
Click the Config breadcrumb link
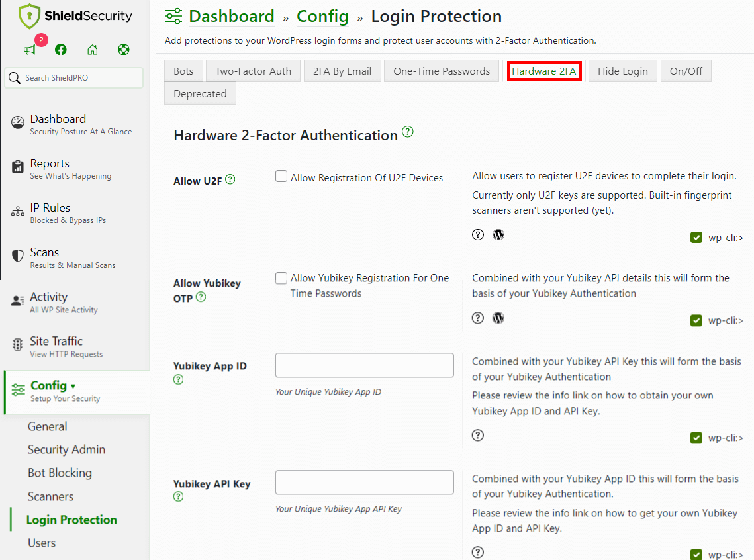tap(322, 16)
